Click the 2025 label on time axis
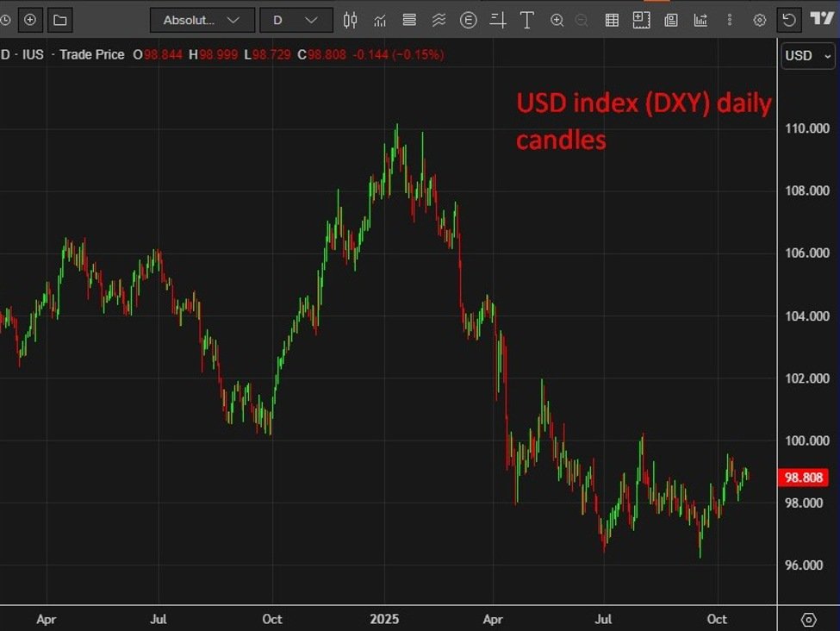This screenshot has height=631, width=840. coord(383,619)
